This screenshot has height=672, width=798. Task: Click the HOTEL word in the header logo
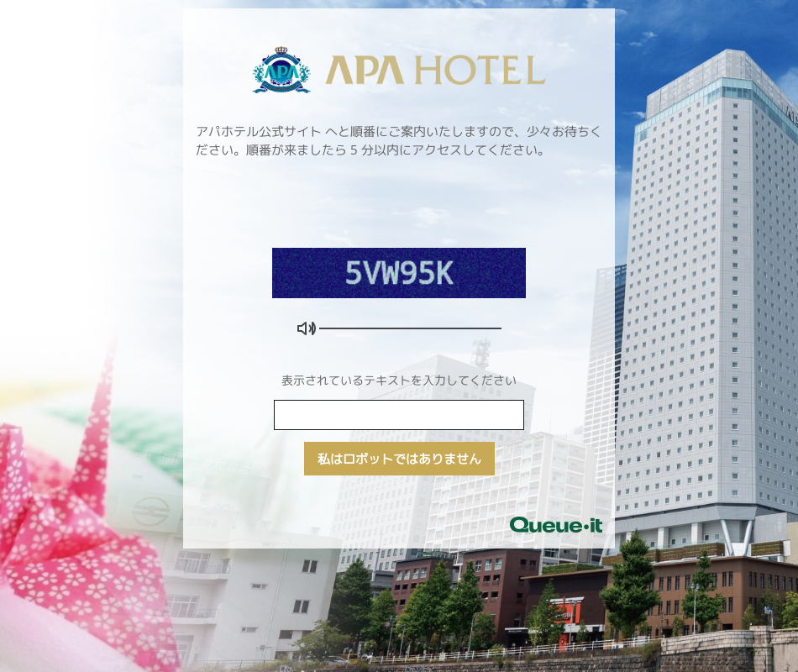[480, 71]
